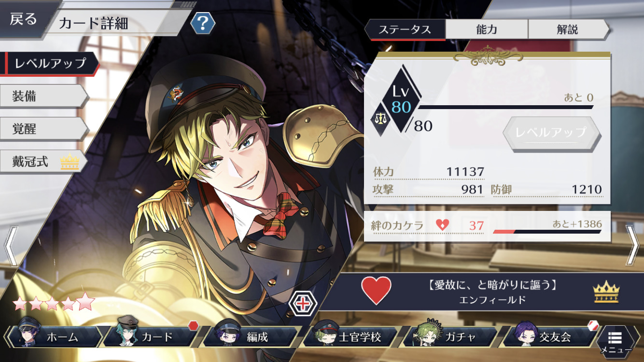
Task: Tap the broken heart 絆のカケラ icon
Action: 442,224
